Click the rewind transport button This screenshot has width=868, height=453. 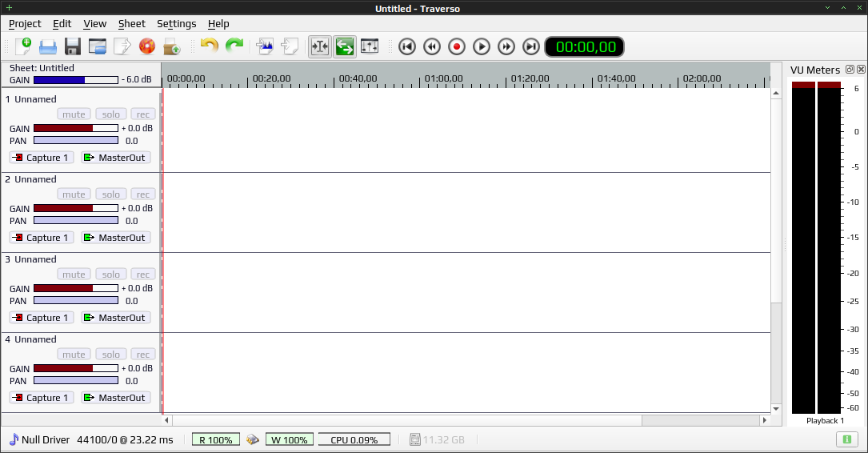pyautogui.click(x=432, y=46)
